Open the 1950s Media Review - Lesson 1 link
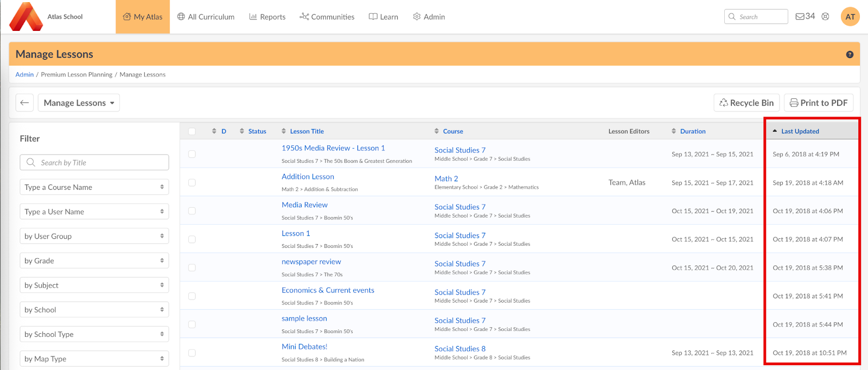Viewport: 868px width, 370px height. (x=333, y=148)
